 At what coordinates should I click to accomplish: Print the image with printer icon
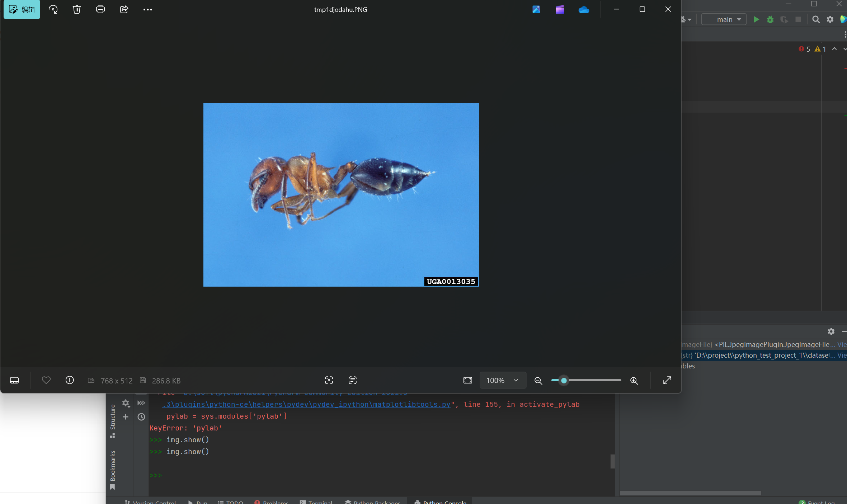(100, 10)
